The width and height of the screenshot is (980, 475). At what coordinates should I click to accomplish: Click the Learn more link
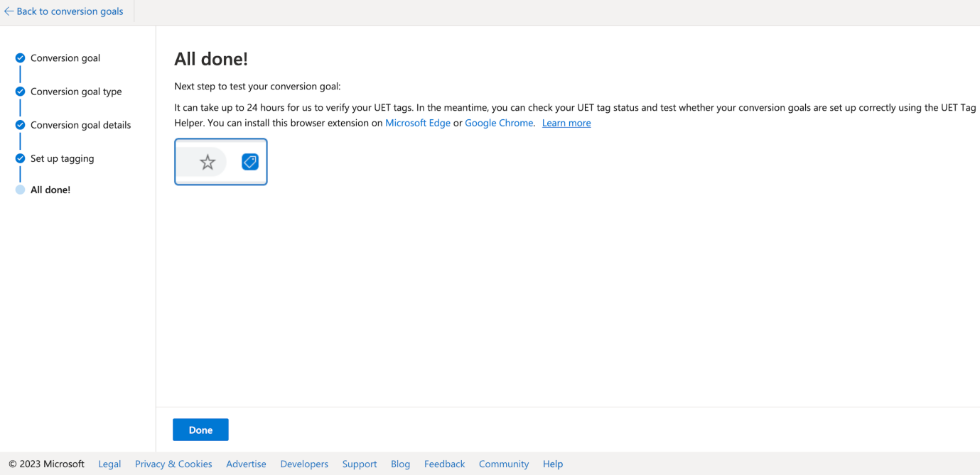click(566, 123)
